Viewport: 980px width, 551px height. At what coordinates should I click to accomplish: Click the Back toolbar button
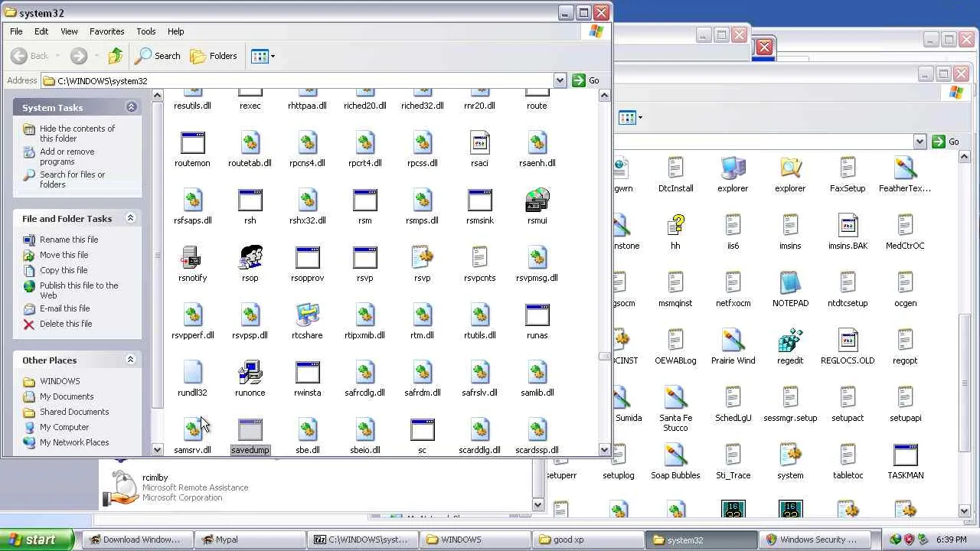coord(30,56)
